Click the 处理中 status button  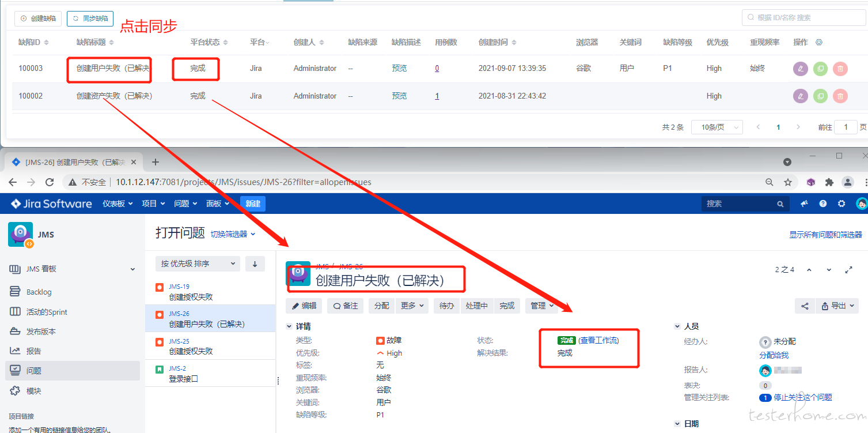click(477, 306)
